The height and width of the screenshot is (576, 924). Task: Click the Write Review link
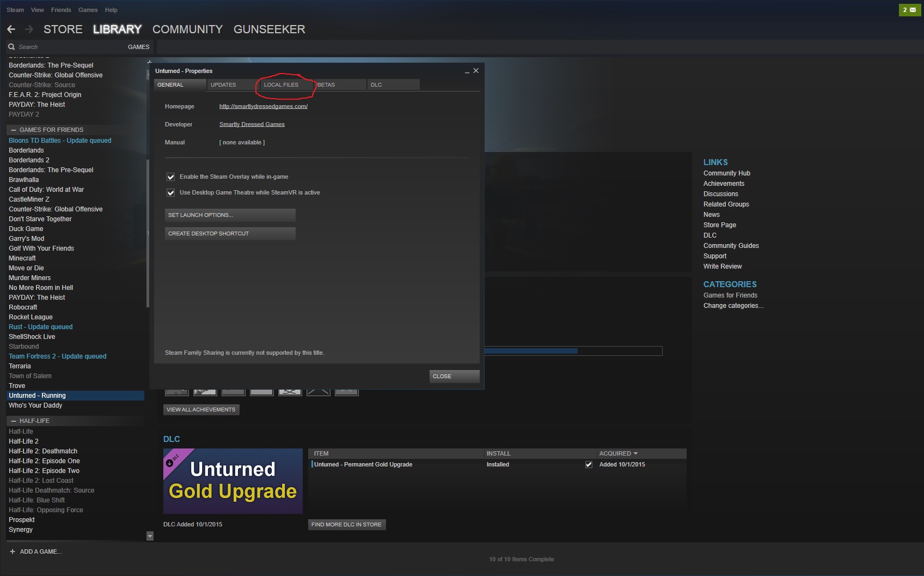click(x=723, y=266)
